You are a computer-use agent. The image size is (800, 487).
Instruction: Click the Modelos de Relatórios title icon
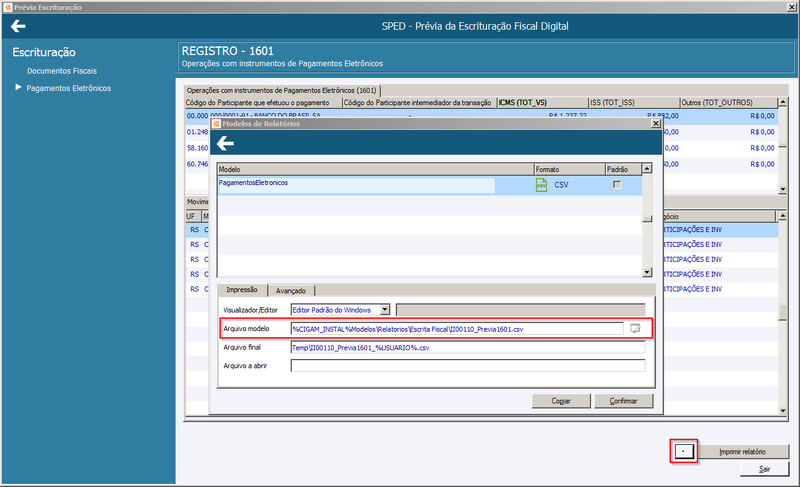point(216,123)
